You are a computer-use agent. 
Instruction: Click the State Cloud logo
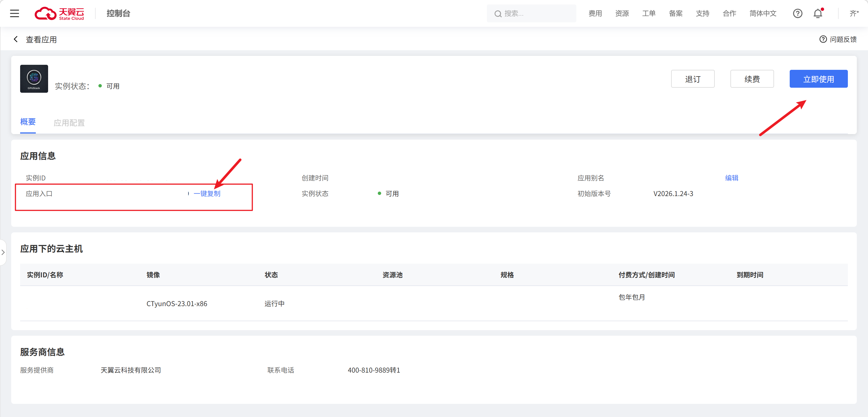coord(59,13)
